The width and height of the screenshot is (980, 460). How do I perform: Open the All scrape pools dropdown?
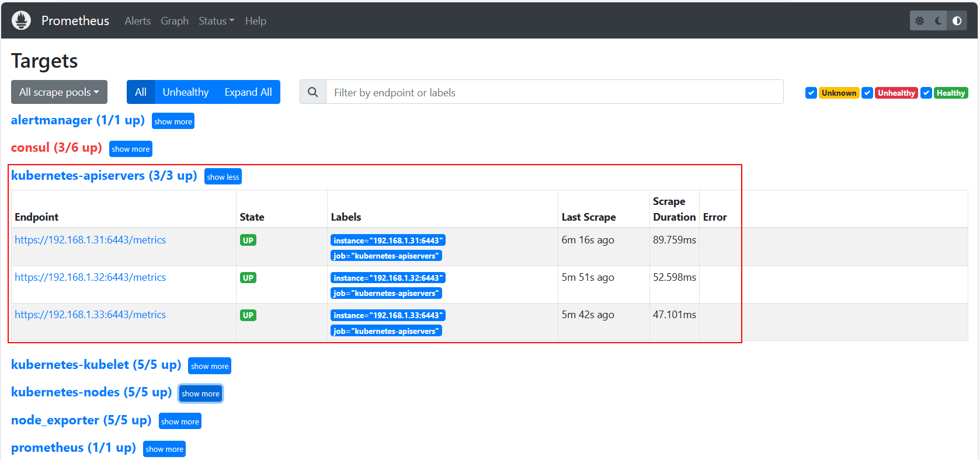[59, 92]
